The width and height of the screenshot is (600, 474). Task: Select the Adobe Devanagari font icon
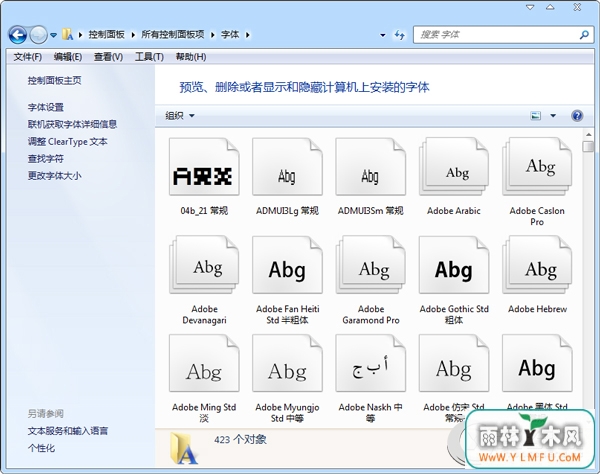tap(204, 265)
